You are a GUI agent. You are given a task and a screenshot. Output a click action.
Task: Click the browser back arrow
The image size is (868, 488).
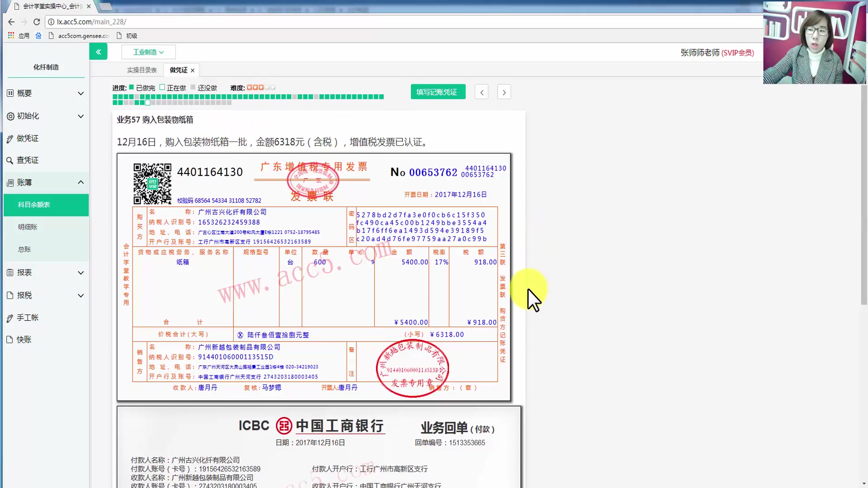[x=11, y=22]
